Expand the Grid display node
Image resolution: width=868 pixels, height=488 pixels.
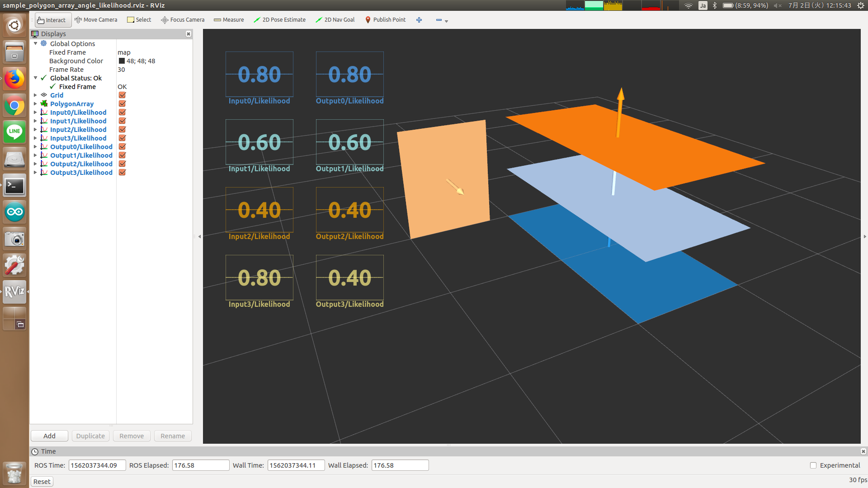point(36,95)
